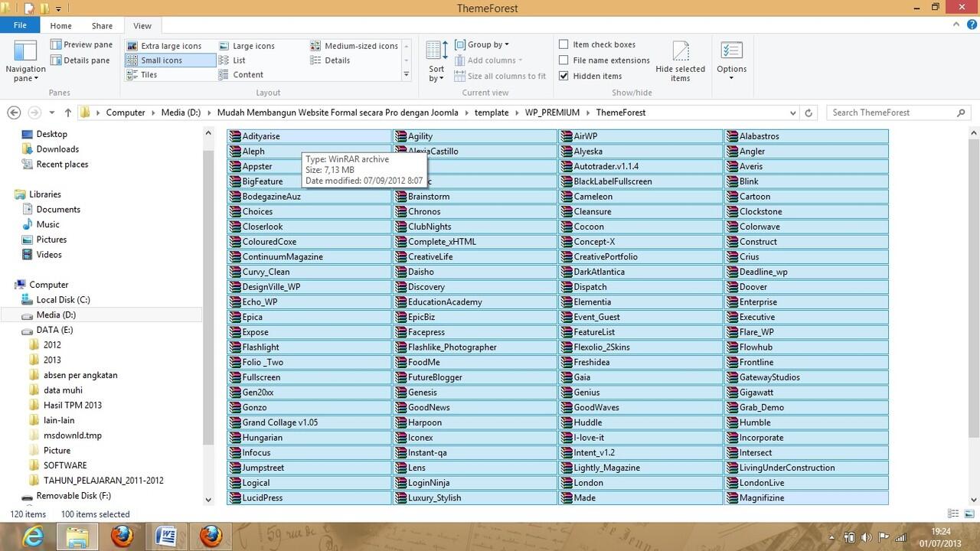Screen dimensions: 980x551
Task: Go back with the Back arrow
Action: [x=14, y=112]
